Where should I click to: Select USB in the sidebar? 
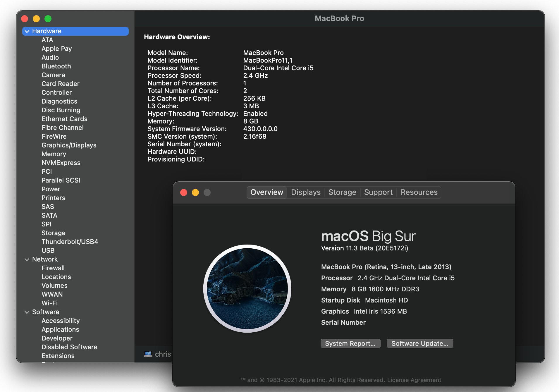click(48, 251)
